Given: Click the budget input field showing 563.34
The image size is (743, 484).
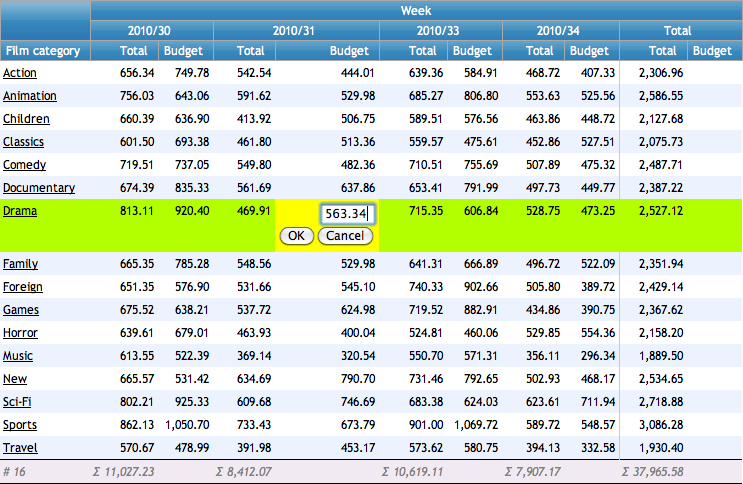Looking at the screenshot, I should [346, 213].
